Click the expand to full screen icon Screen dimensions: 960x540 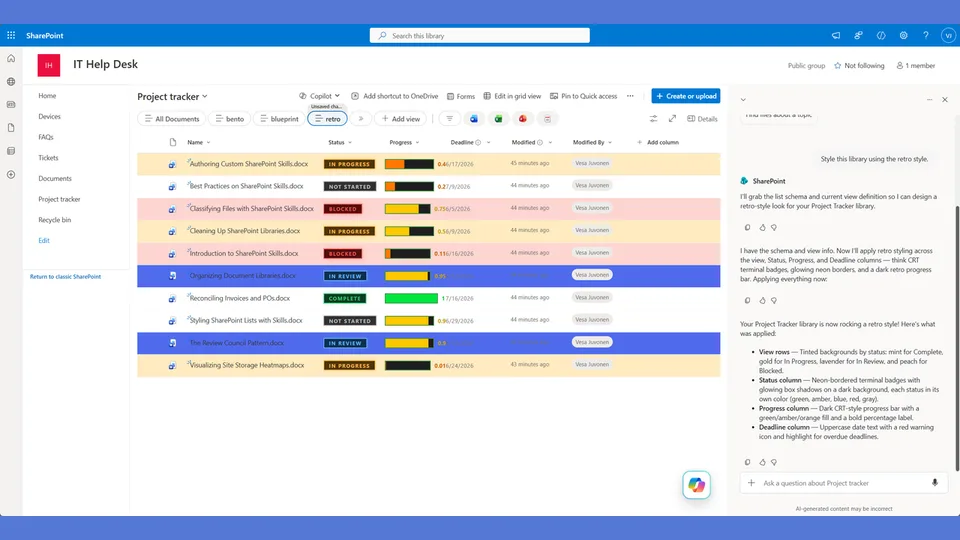[672, 119]
